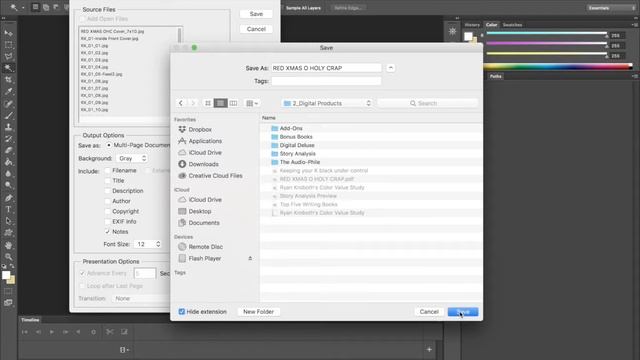Change screen mode from toolbox

8,302
